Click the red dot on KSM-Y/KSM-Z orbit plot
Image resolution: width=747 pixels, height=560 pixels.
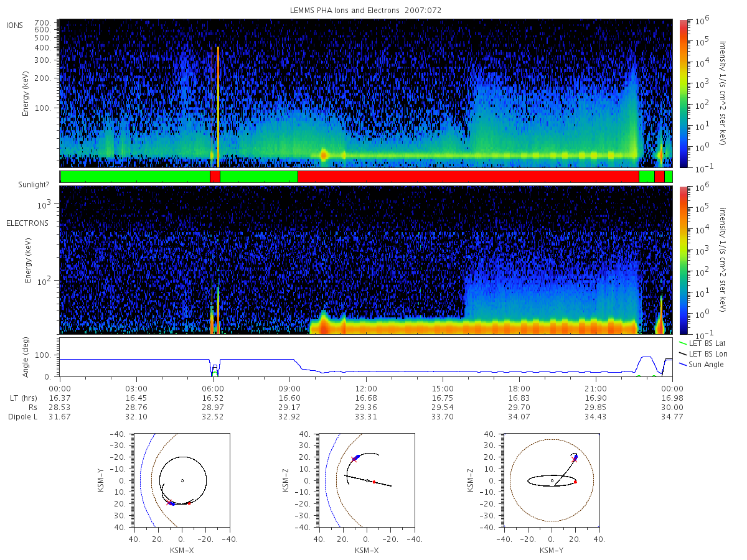pyautogui.click(x=575, y=482)
